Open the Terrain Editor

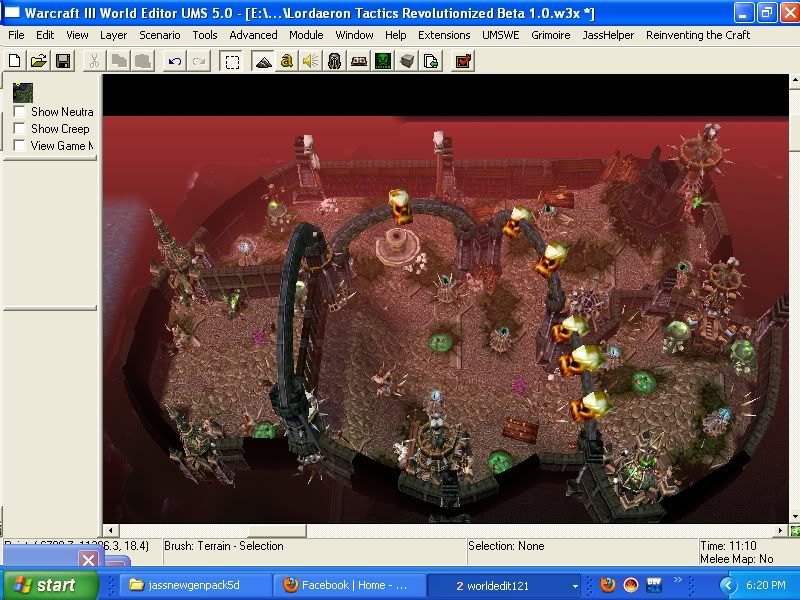(x=263, y=61)
